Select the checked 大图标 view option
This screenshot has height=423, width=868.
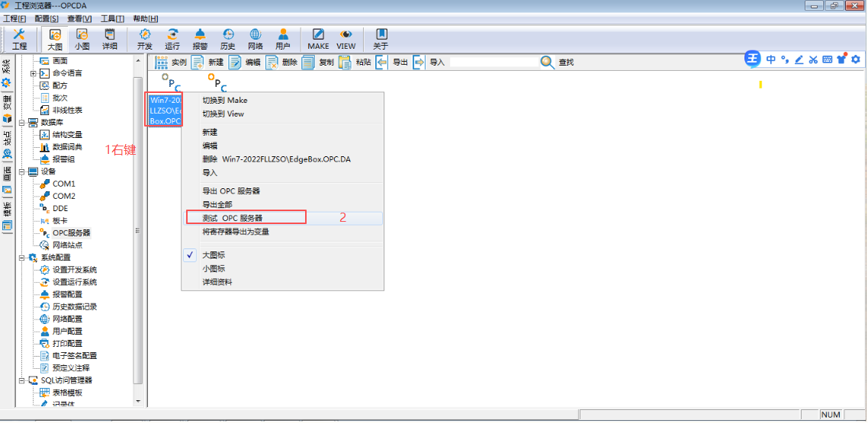click(214, 255)
